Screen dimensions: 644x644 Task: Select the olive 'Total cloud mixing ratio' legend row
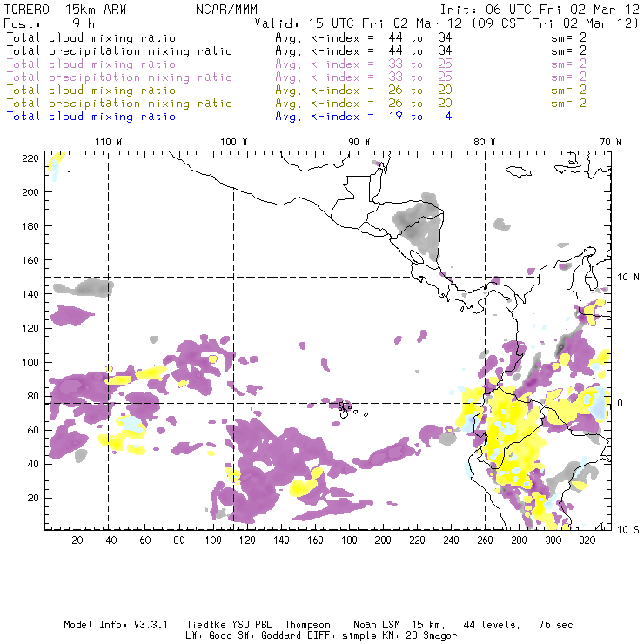click(x=91, y=90)
